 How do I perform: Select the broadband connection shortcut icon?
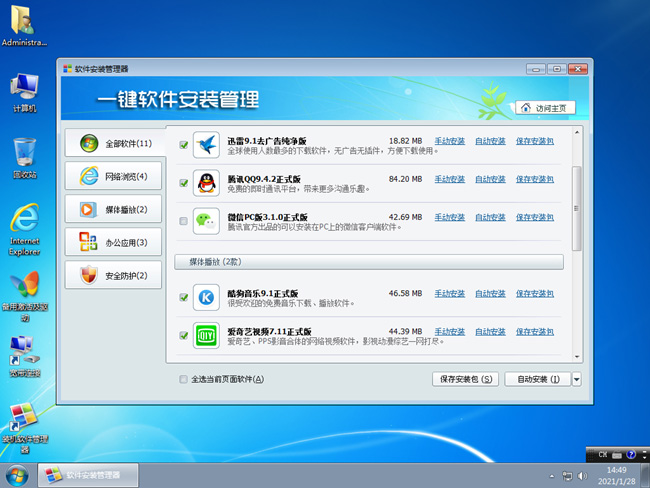coord(25,357)
